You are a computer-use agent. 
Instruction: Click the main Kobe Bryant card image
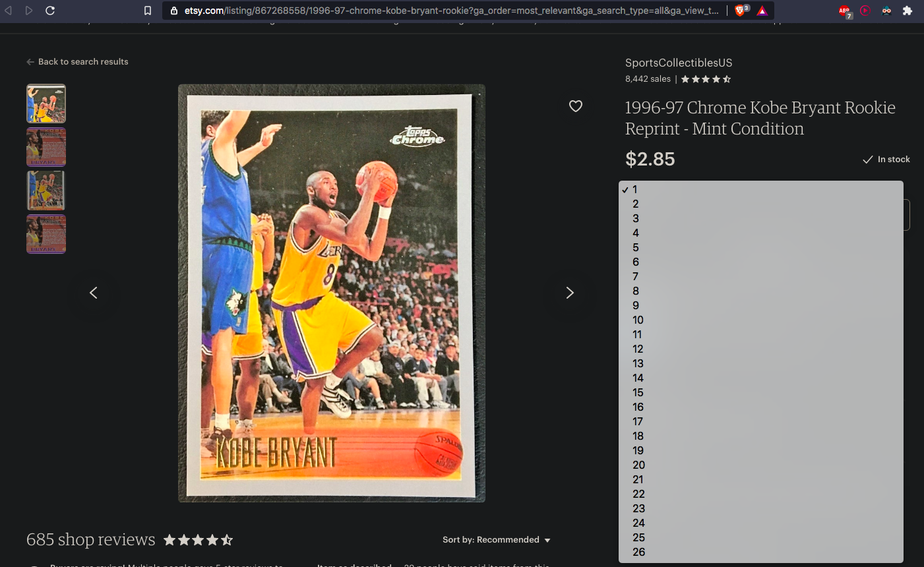(x=332, y=293)
